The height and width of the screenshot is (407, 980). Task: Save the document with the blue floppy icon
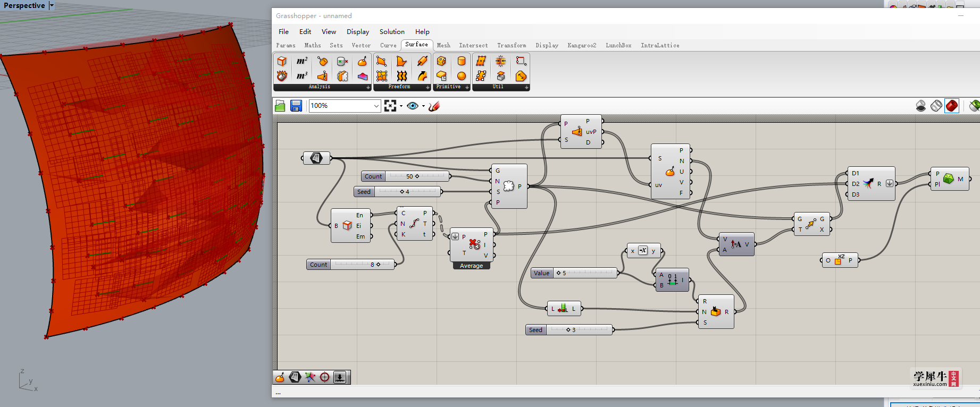point(296,106)
